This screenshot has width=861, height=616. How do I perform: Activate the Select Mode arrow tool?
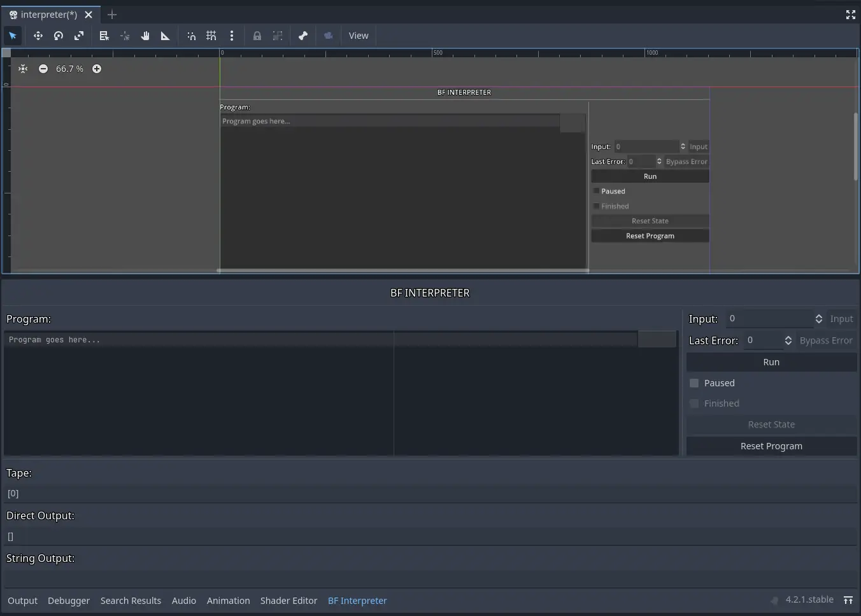click(13, 36)
